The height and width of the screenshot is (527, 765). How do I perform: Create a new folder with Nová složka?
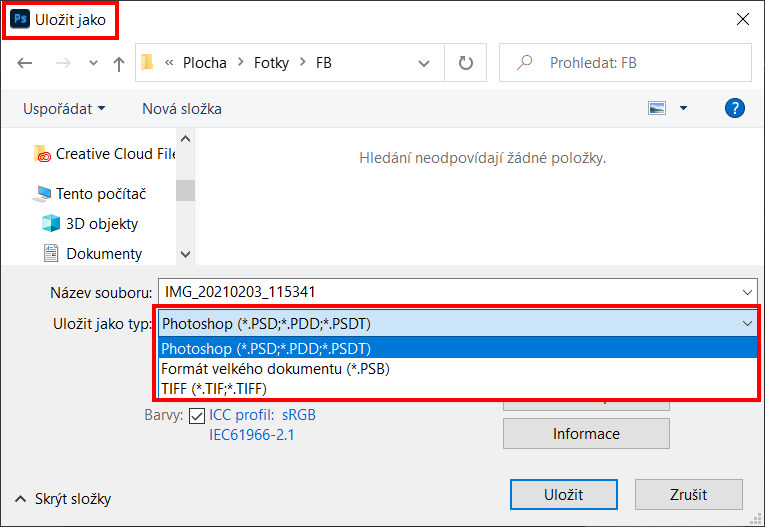181,109
